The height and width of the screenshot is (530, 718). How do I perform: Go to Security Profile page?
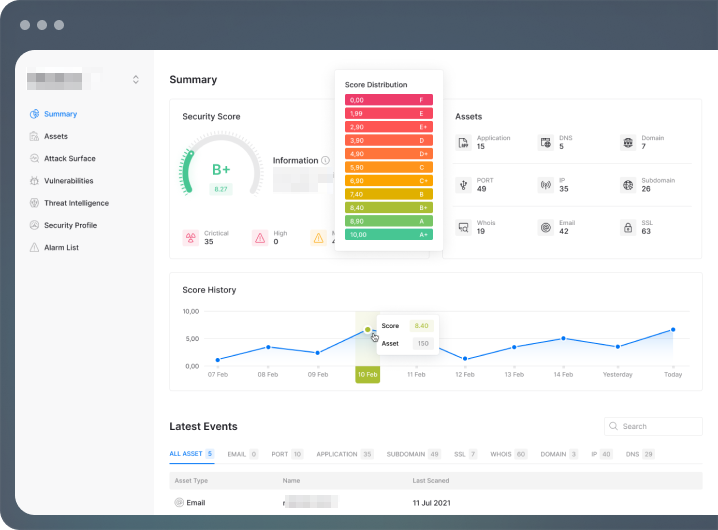coord(71,225)
